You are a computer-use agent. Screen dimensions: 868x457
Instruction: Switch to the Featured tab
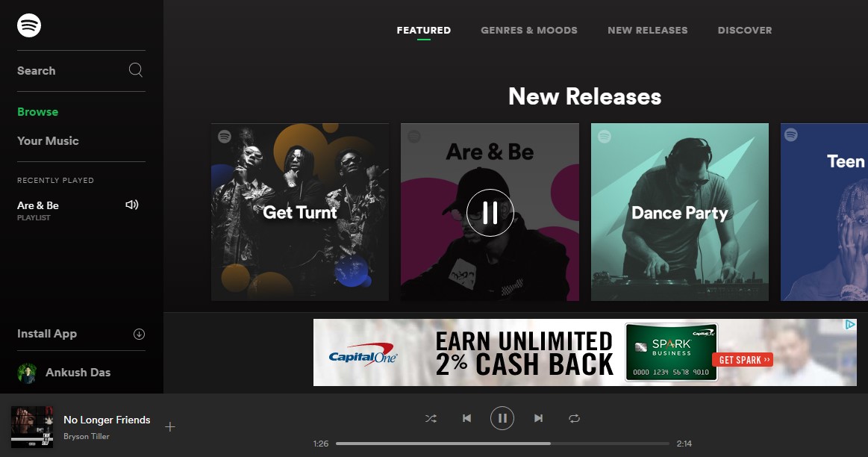click(423, 31)
